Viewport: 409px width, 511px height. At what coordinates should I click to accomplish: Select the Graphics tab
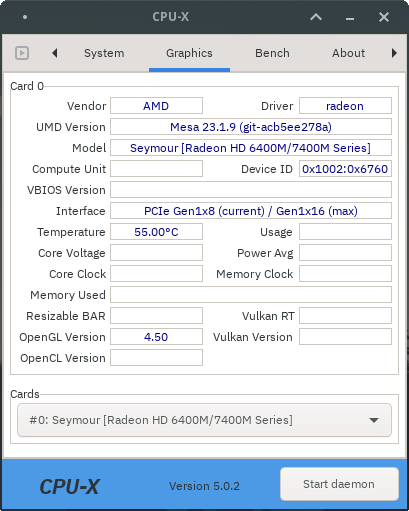point(189,53)
